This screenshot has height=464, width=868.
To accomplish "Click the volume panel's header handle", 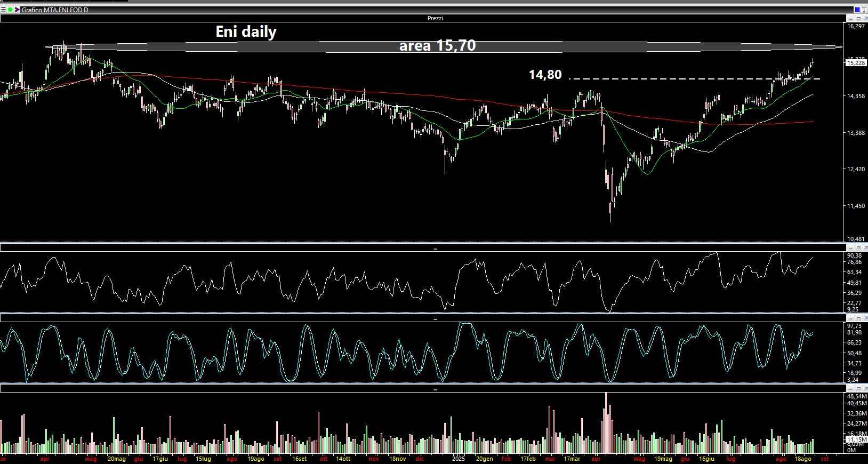I will click(435, 389).
